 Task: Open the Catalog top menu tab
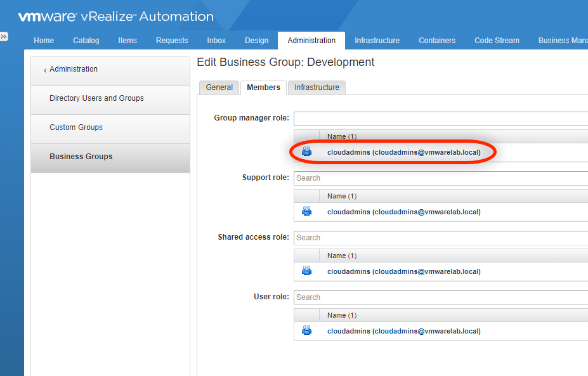86,41
